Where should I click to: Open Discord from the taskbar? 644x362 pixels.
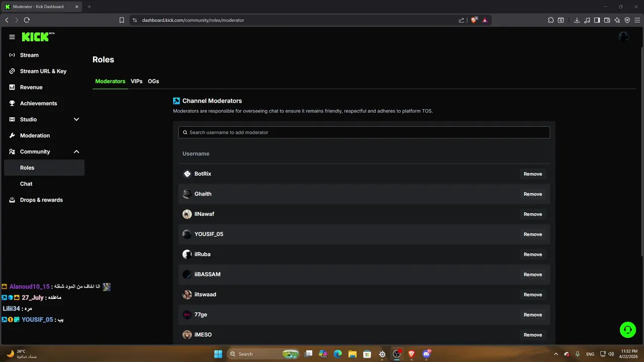427,354
